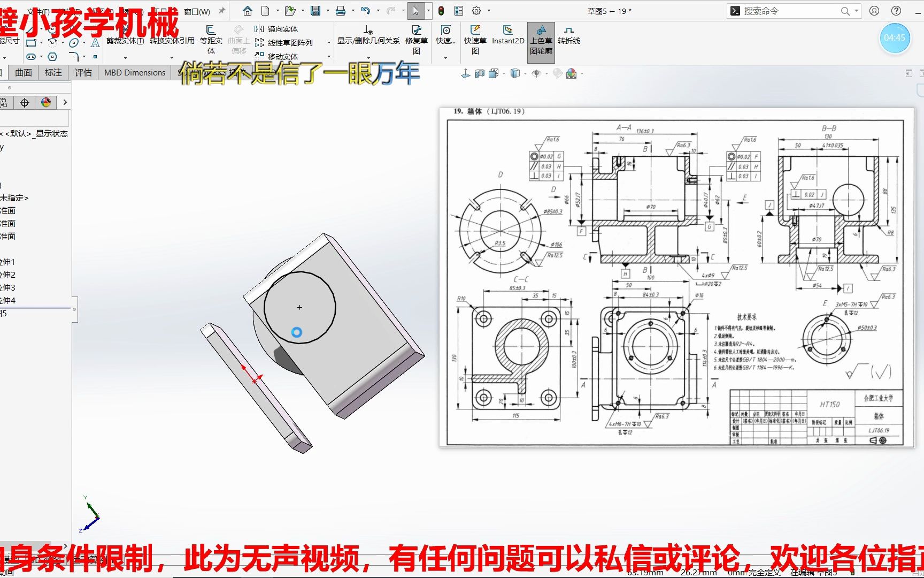924x578 pixels.
Task: Expand manager tabs with right chevron
Action: (65, 102)
